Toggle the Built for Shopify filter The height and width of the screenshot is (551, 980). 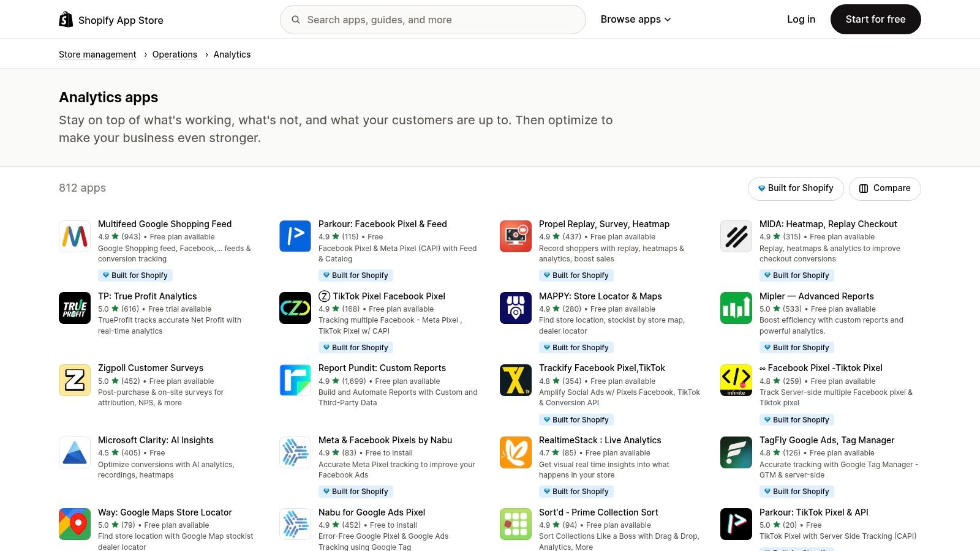795,188
